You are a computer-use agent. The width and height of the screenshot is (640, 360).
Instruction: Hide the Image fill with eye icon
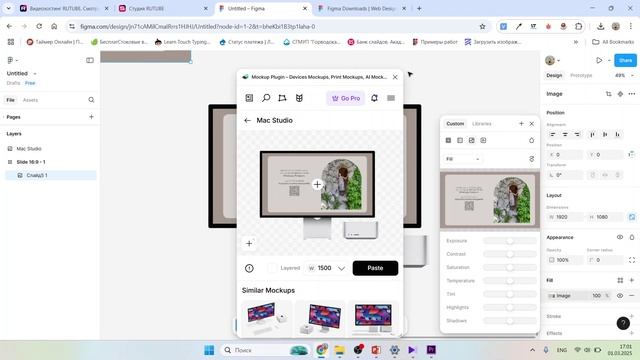[x=620, y=296]
